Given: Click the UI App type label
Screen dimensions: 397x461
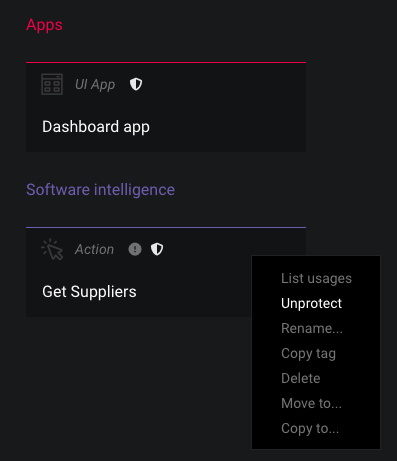Looking at the screenshot, I should point(95,84).
